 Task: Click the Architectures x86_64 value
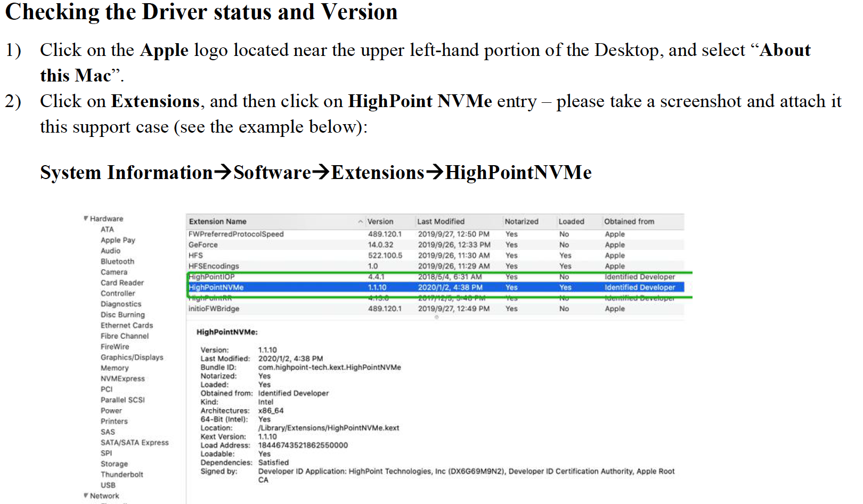point(271,410)
